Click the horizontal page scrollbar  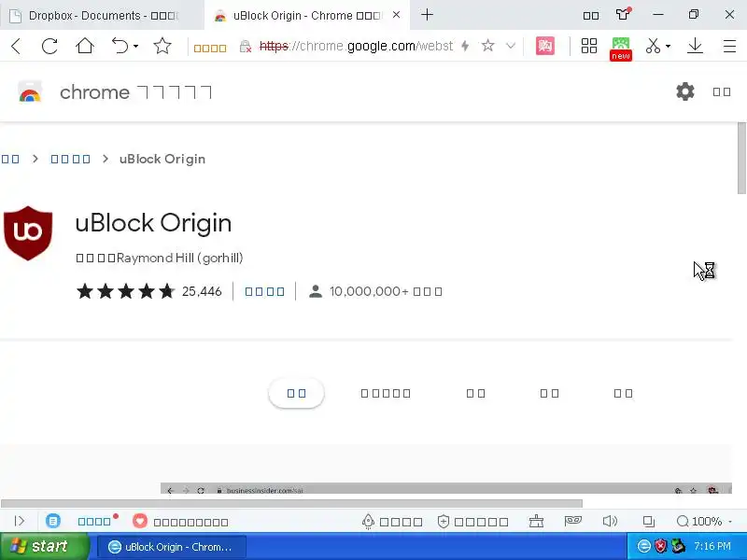coord(291,503)
